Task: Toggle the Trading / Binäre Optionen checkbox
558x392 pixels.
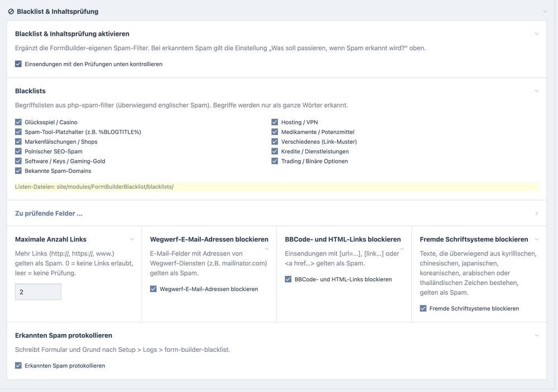Action: (x=275, y=161)
